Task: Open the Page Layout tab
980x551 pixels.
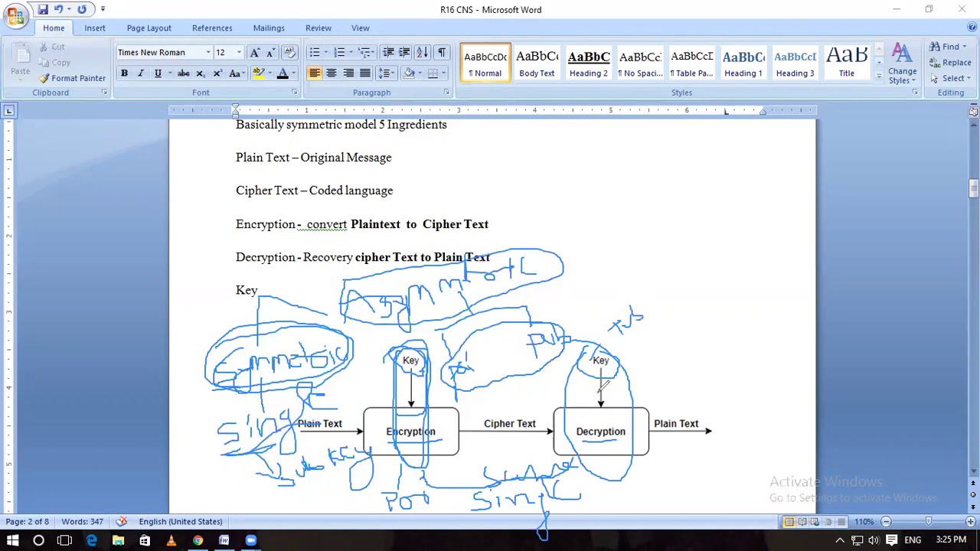Action: (149, 28)
